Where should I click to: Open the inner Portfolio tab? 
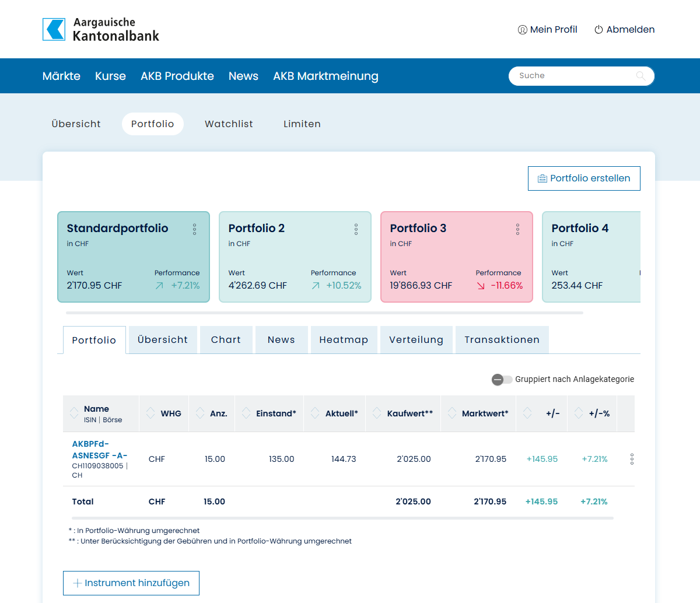tap(94, 340)
